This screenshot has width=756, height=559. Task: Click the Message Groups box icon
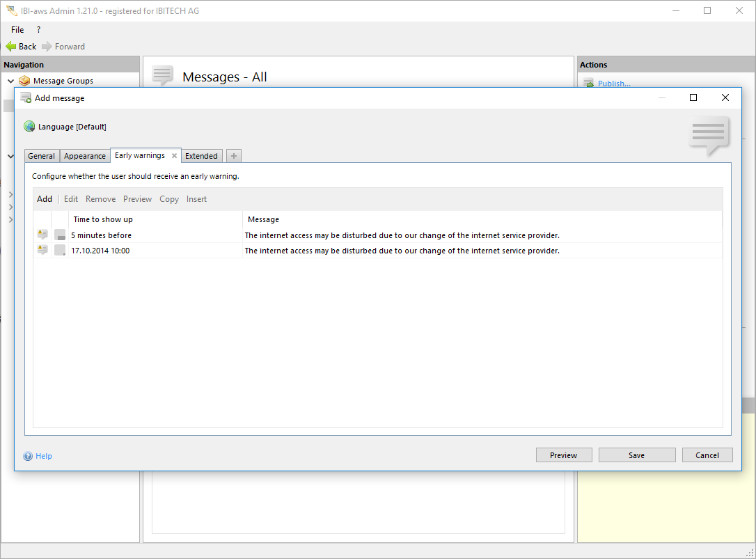24,81
